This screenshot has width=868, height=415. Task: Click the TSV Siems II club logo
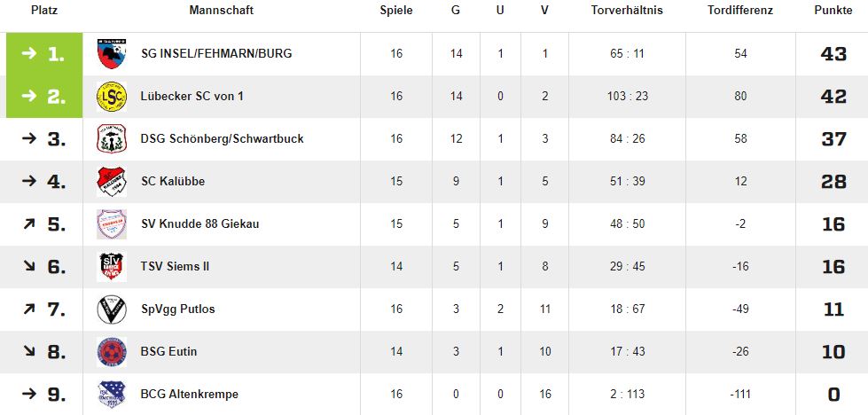coord(111,266)
